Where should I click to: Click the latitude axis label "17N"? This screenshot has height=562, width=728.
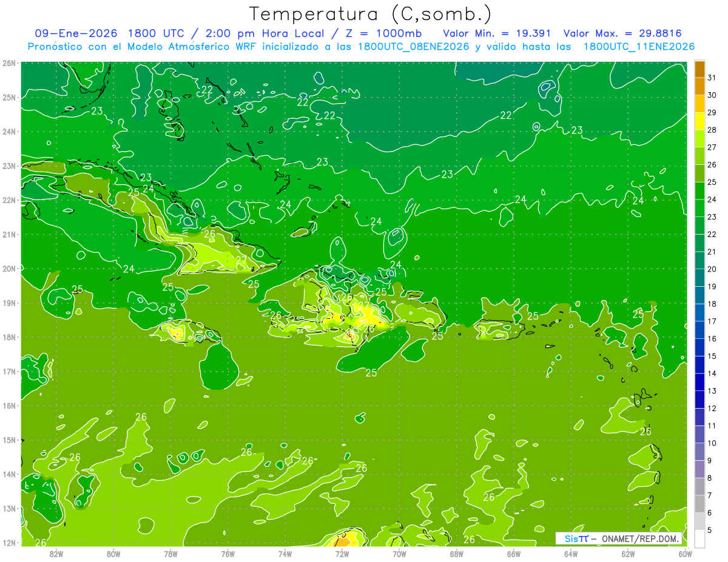pyautogui.click(x=9, y=372)
